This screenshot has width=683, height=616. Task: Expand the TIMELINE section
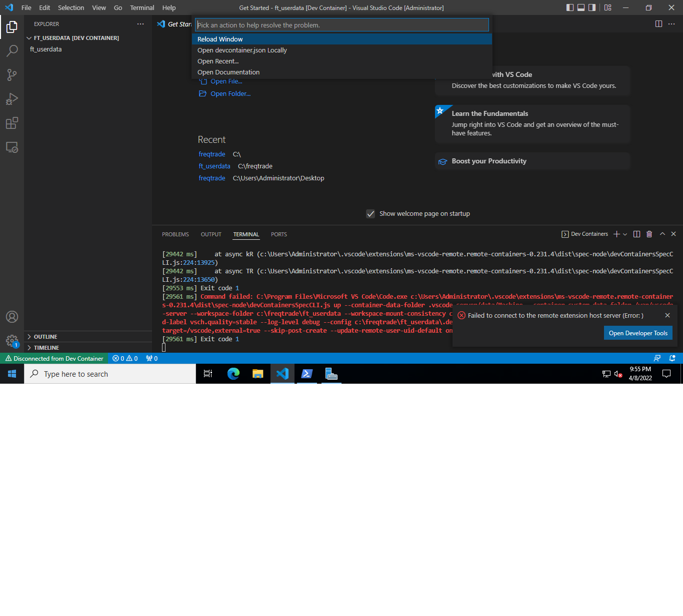click(88, 348)
